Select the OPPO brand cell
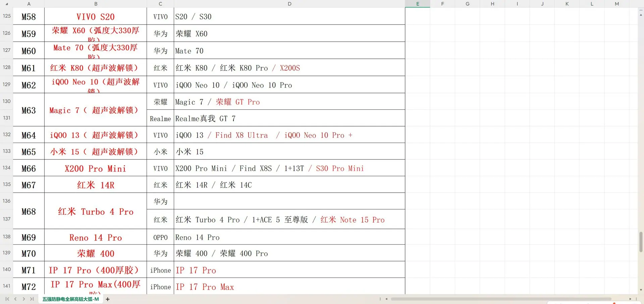 pyautogui.click(x=160, y=237)
